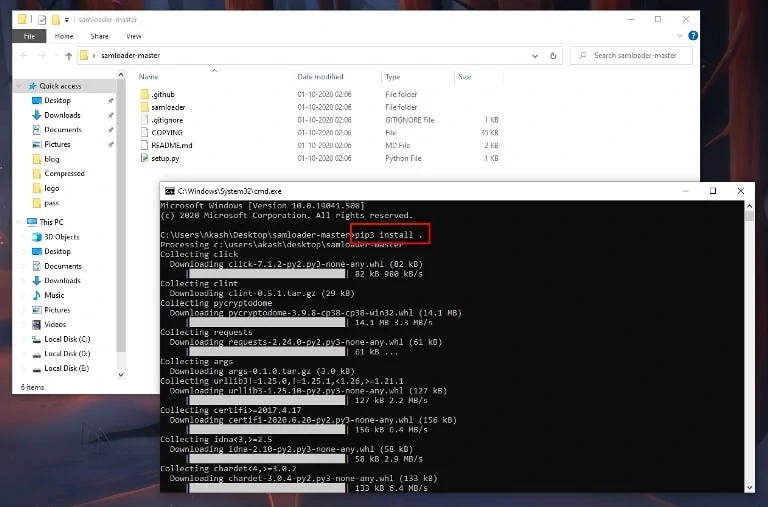Open the address bar history dropdown
This screenshot has height=507, width=768.
535,56
